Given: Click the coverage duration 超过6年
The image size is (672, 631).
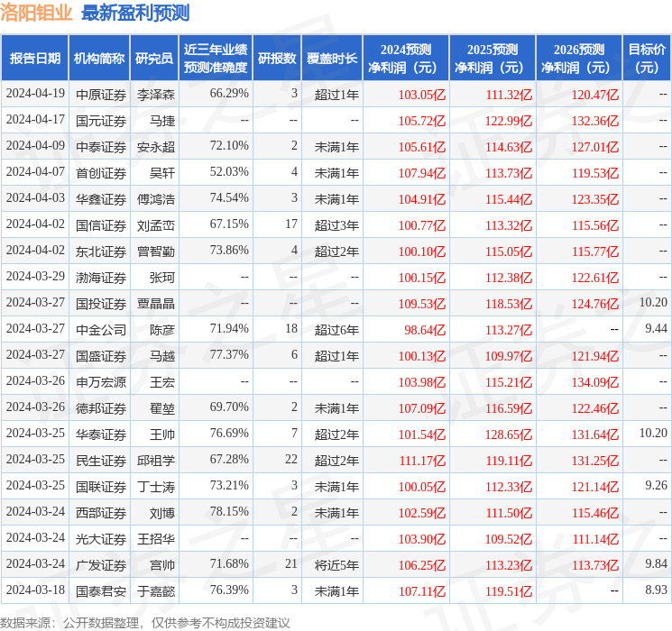Looking at the screenshot, I should pyautogui.click(x=336, y=330).
